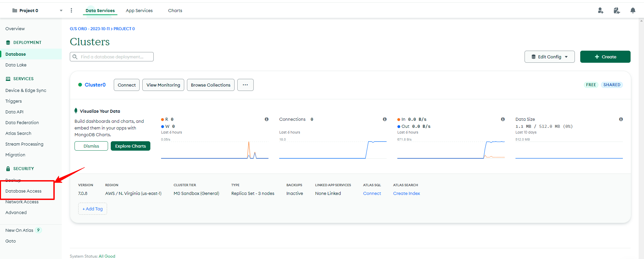
Task: Click the Add Tag button
Action: pos(93,209)
